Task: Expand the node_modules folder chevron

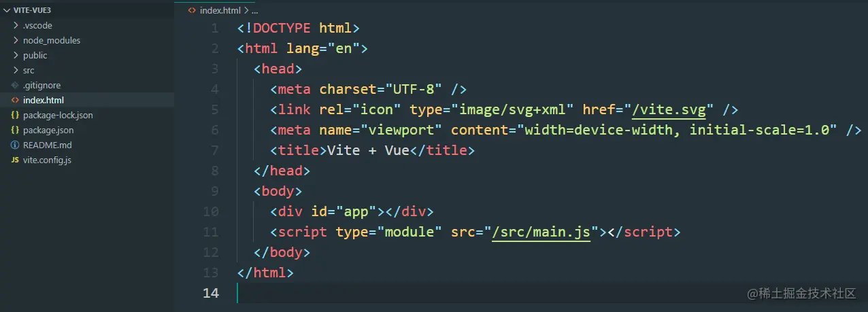Action: coord(16,40)
